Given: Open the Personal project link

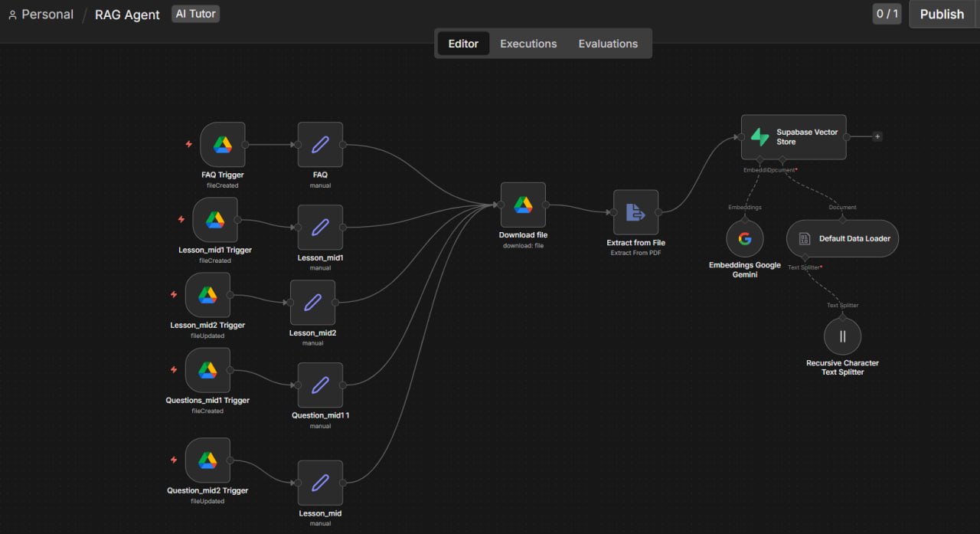Looking at the screenshot, I should click(x=47, y=15).
